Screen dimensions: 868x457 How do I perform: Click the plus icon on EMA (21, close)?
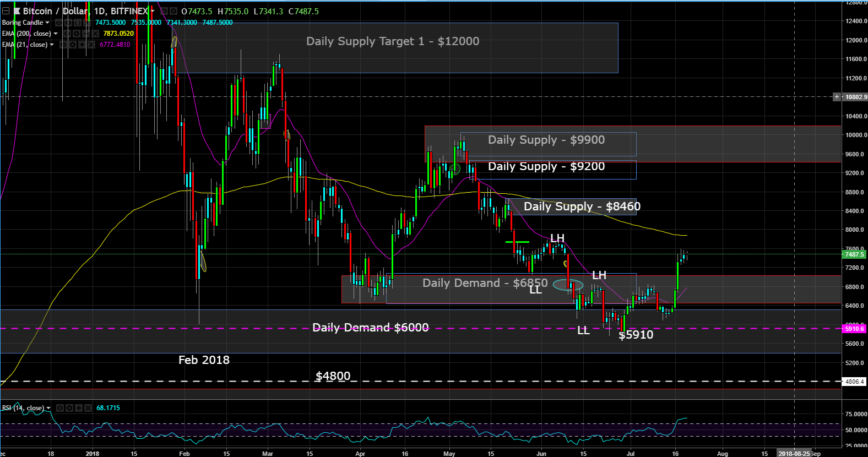point(82,45)
